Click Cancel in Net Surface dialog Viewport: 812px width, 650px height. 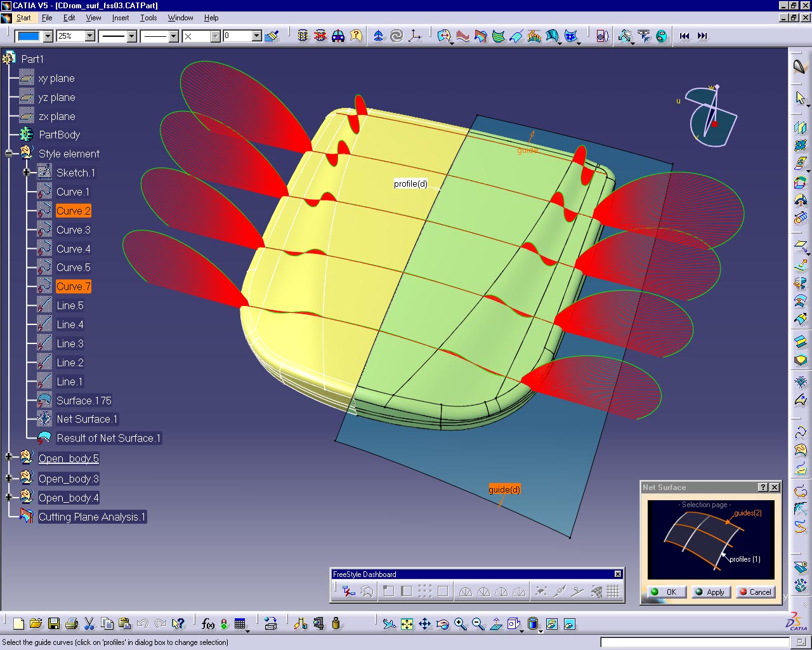[x=755, y=592]
